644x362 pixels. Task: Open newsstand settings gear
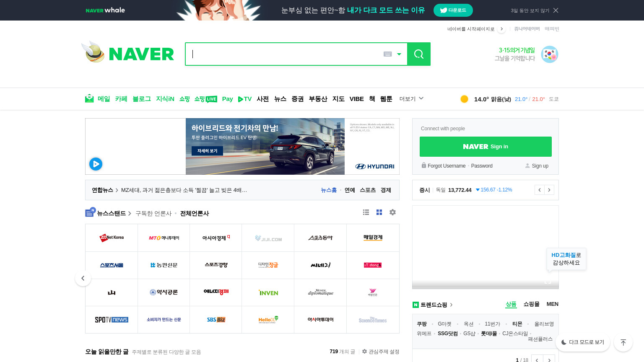coord(392,212)
